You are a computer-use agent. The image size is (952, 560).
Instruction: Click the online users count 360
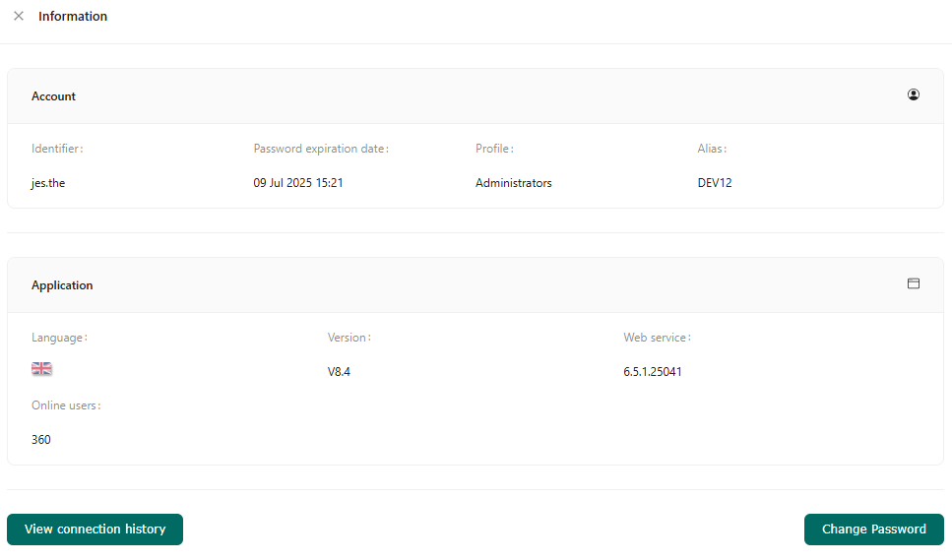(41, 440)
